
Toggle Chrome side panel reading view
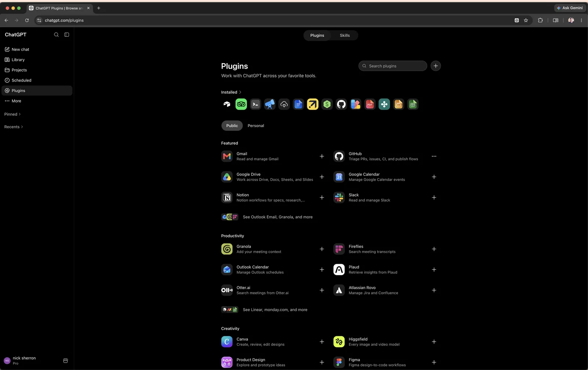tap(556, 20)
